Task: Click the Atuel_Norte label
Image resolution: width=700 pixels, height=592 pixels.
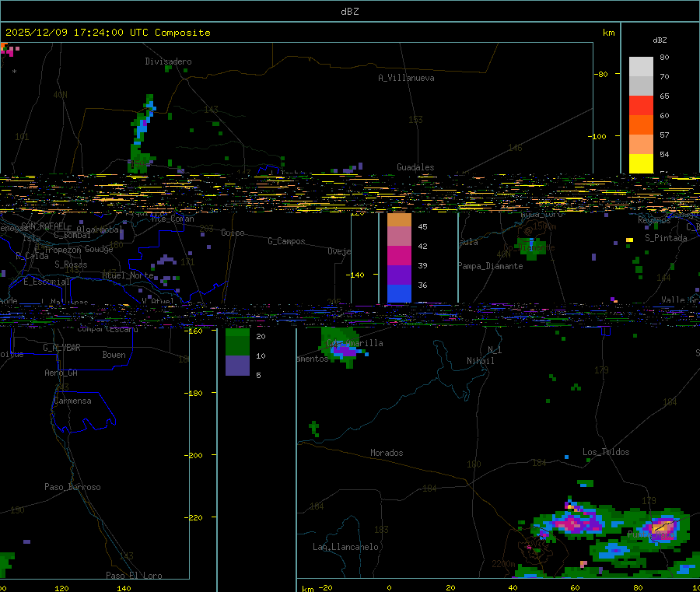Action: coord(128,275)
